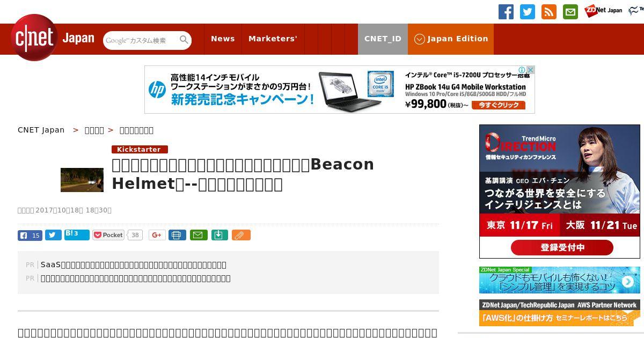Screen dimensions: 644x338
Task: Bookmark article with Hatena B! button
Action: pyautogui.click(x=77, y=235)
